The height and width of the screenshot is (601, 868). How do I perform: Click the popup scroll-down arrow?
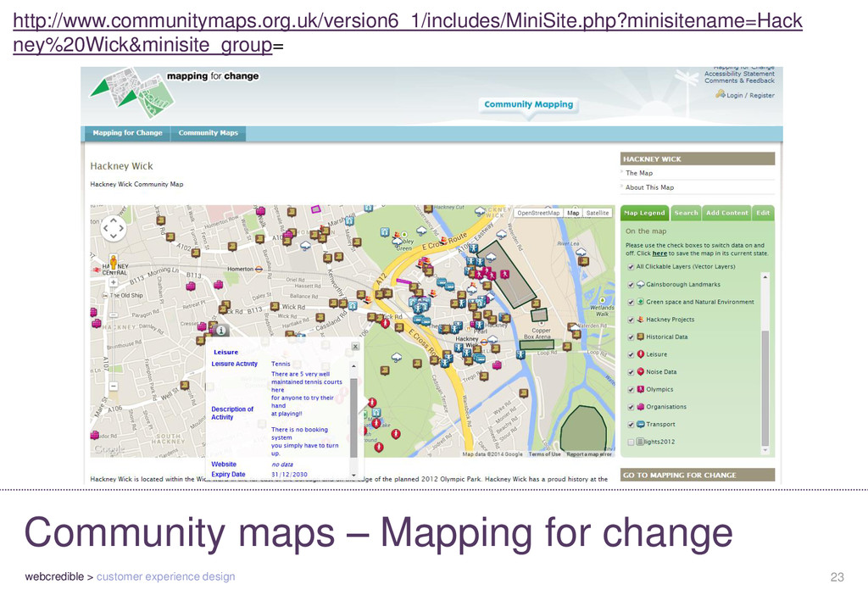[353, 475]
